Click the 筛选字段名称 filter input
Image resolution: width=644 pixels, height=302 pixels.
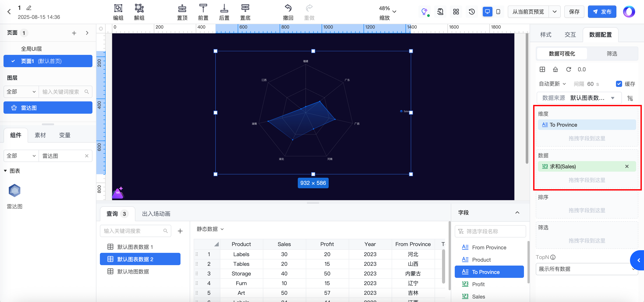490,231
